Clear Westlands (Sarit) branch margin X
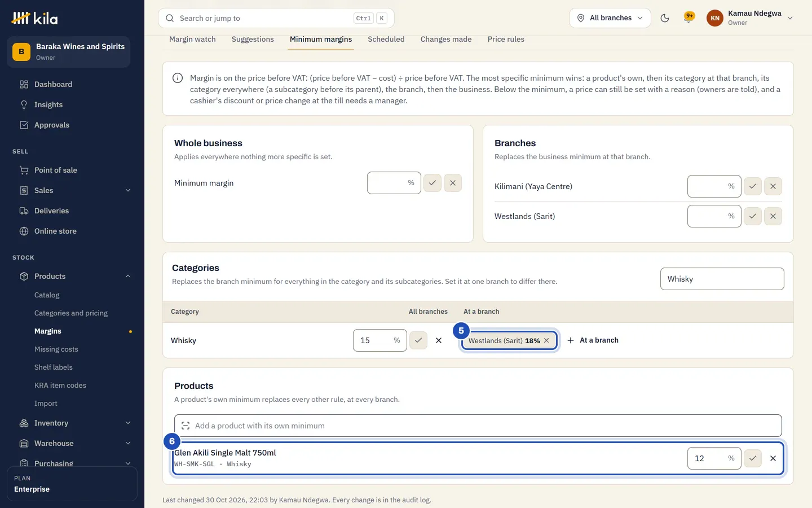The width and height of the screenshot is (812, 508). click(x=773, y=216)
